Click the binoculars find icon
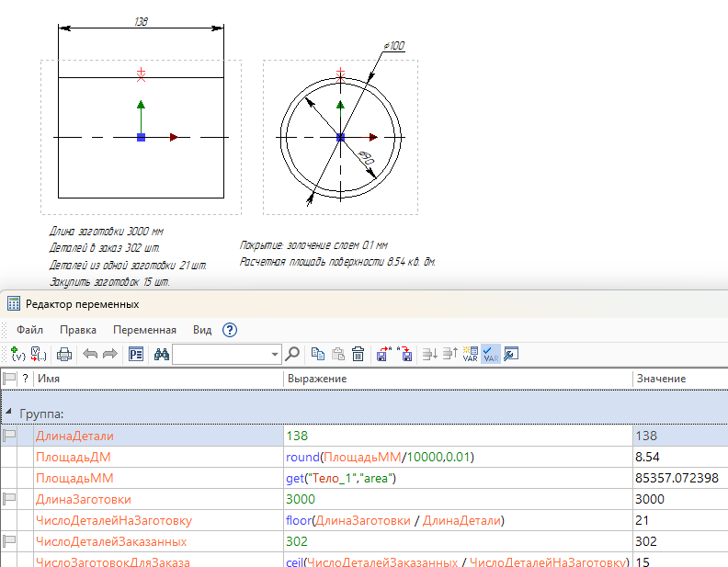Image resolution: width=728 pixels, height=567 pixels. coord(161,354)
